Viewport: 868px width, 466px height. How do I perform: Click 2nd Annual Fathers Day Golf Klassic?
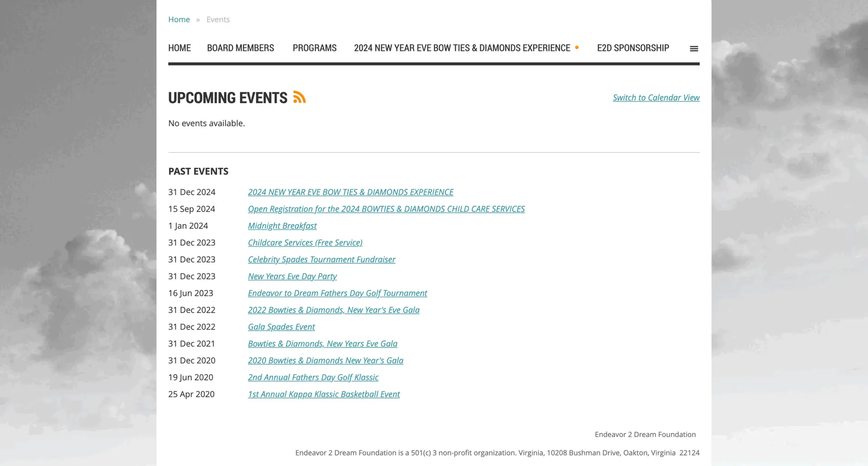pyautogui.click(x=313, y=377)
